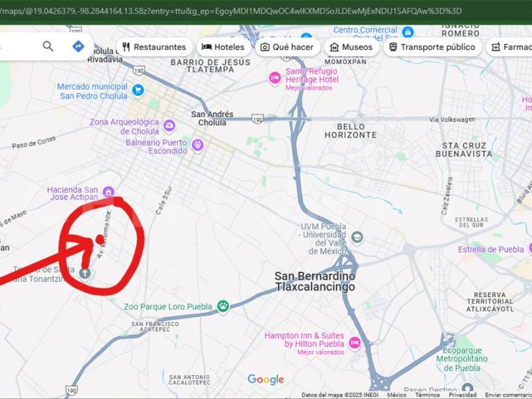Click the RESERVA TERRITORIAL ATLIXCÁYOTL label
Viewport: 532px width, 399px height.
click(490, 302)
